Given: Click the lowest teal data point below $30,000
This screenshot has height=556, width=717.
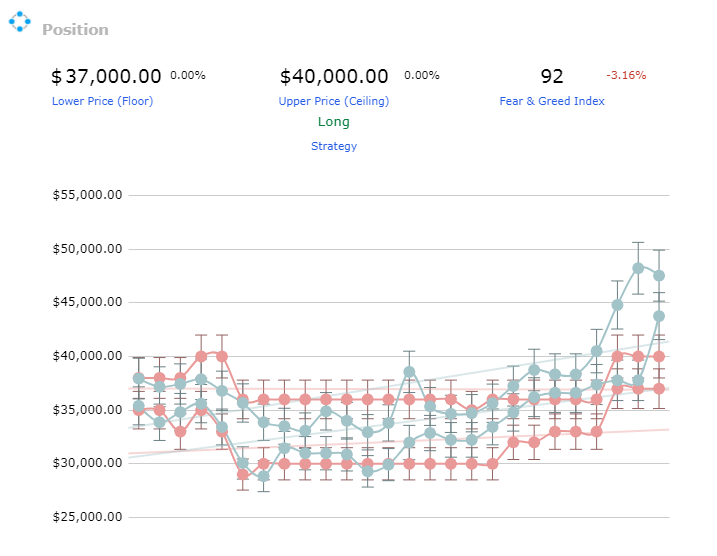Looking at the screenshot, I should click(263, 476).
